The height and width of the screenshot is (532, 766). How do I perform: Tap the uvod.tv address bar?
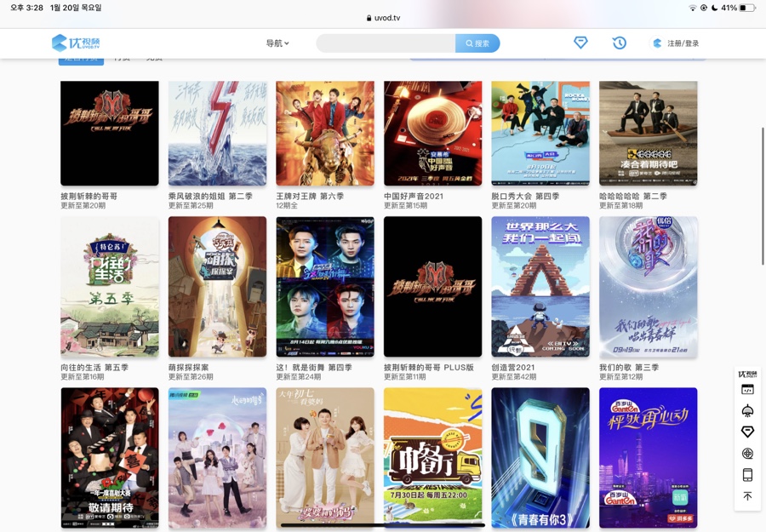pos(383,18)
